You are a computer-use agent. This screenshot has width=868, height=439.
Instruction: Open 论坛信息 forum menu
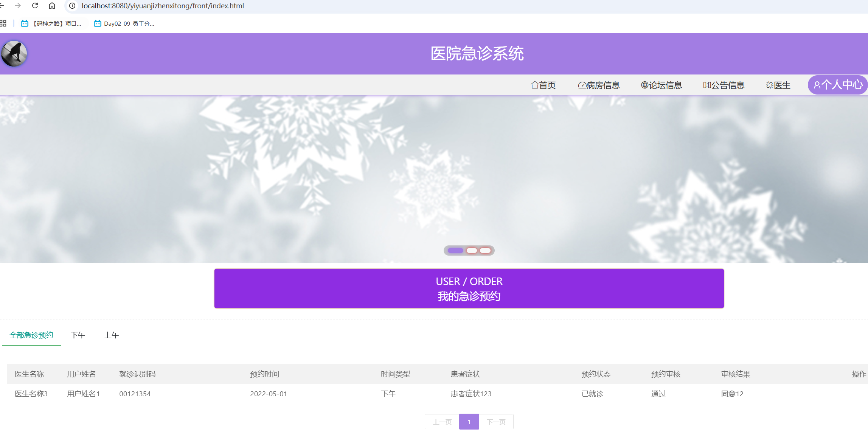661,85
